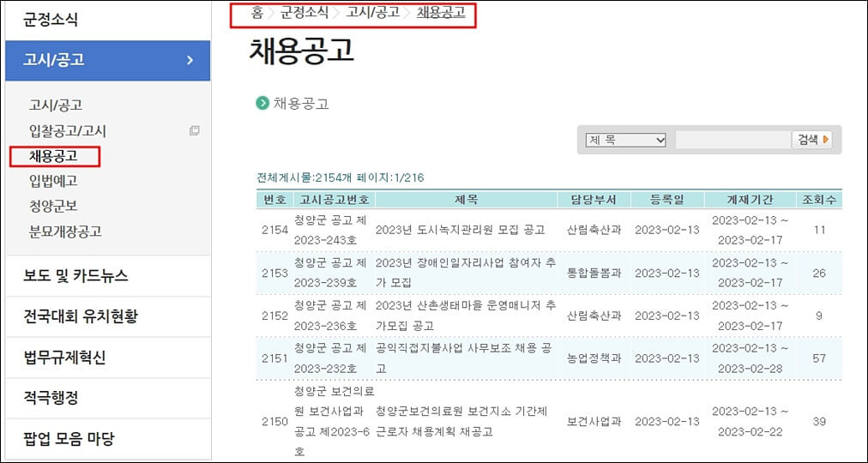Click 산림축산과 in row 2154
Screen dimensions: 868x463
pyautogui.click(x=594, y=230)
